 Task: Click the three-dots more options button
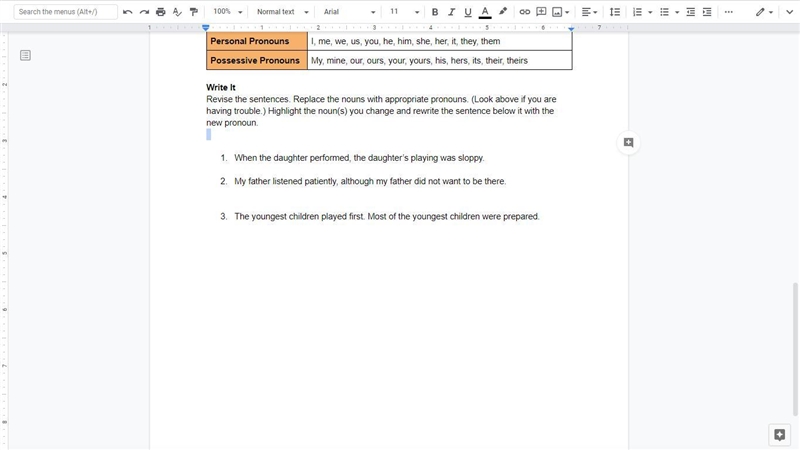click(x=729, y=12)
